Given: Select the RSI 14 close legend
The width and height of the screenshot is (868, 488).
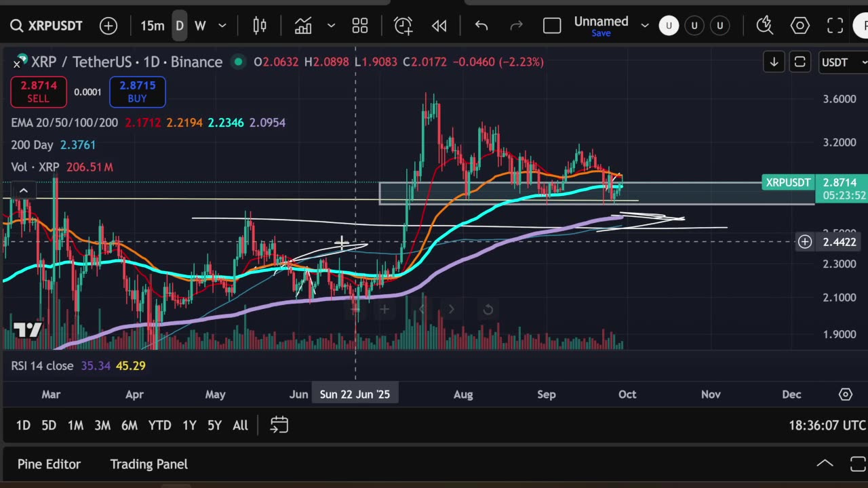Looking at the screenshot, I should [42, 366].
